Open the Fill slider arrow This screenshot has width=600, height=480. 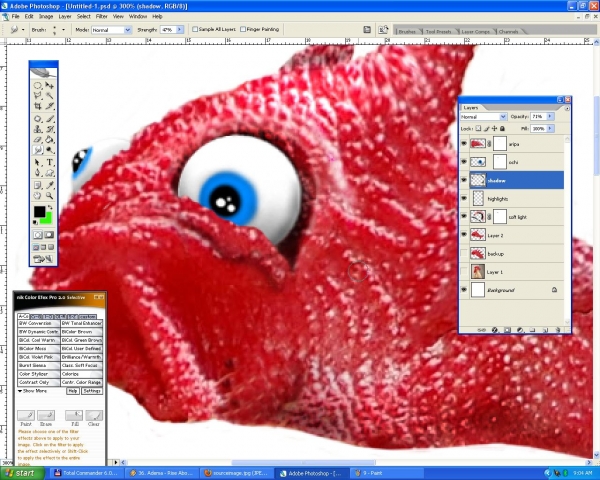(550, 129)
